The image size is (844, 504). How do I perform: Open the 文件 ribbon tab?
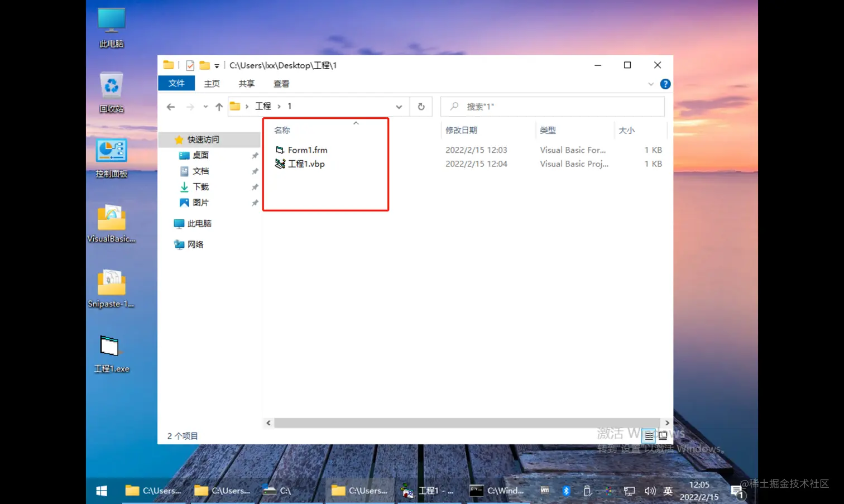176,83
